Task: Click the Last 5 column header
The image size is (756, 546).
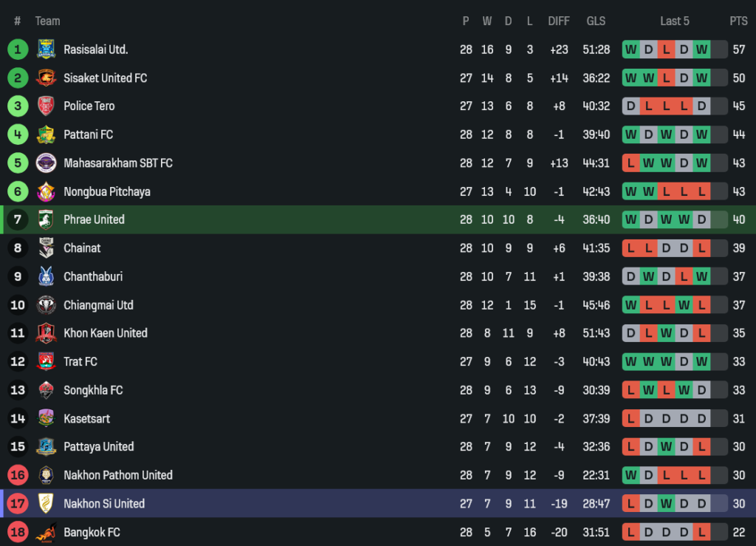Action: coord(674,21)
